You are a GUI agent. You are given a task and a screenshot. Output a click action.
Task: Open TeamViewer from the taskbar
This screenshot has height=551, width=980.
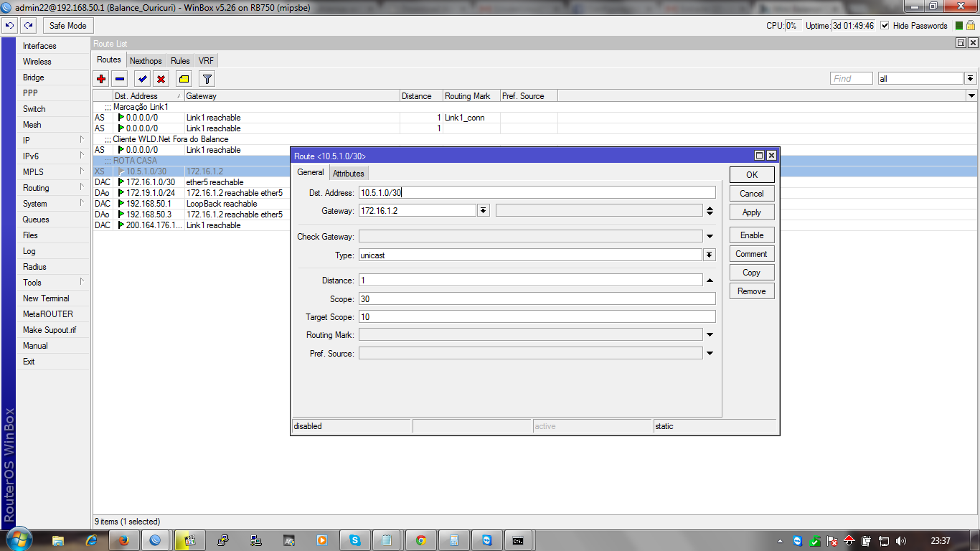pos(487,540)
